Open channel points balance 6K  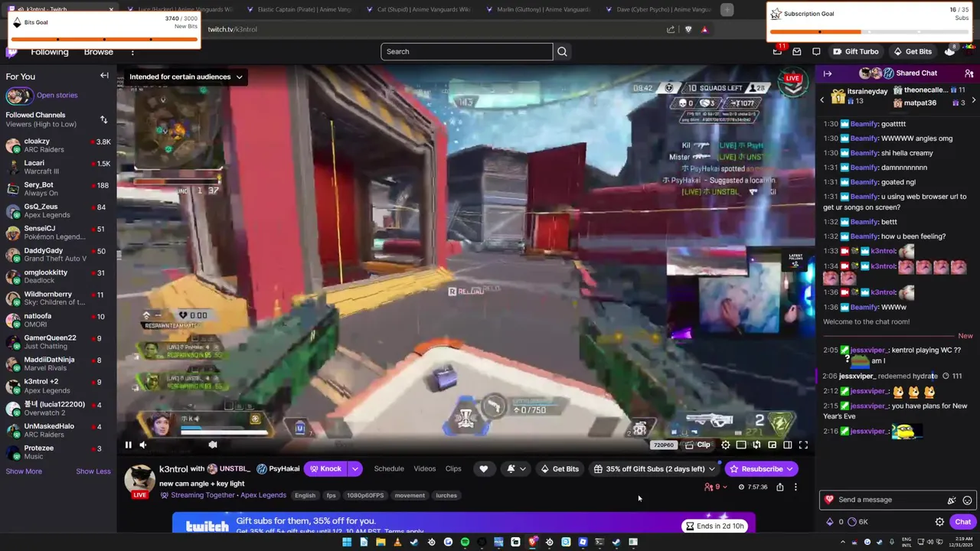click(858, 522)
